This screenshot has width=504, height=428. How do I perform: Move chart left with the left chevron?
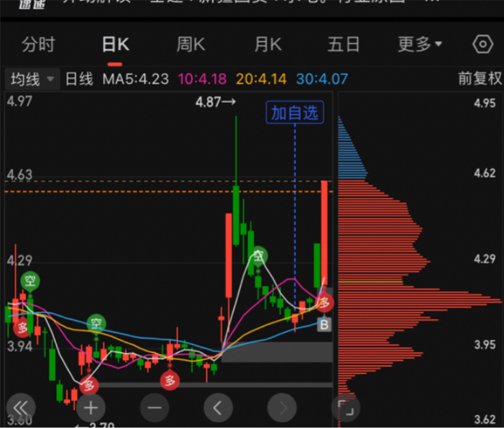point(218,408)
